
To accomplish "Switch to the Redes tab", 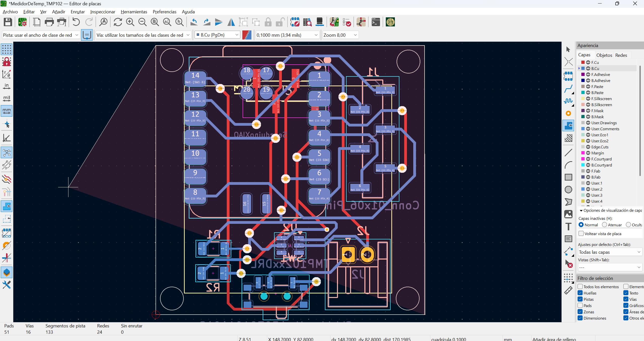I will pos(621,55).
